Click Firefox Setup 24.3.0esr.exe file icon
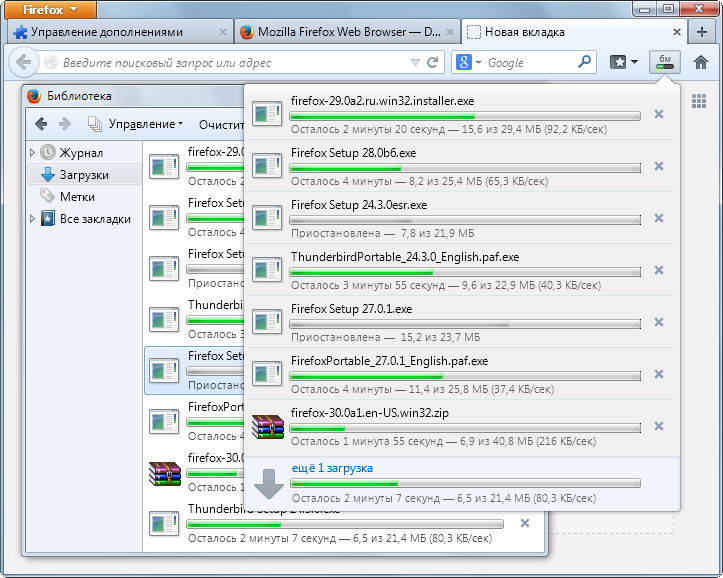This screenshot has height=578, width=723. [267, 218]
